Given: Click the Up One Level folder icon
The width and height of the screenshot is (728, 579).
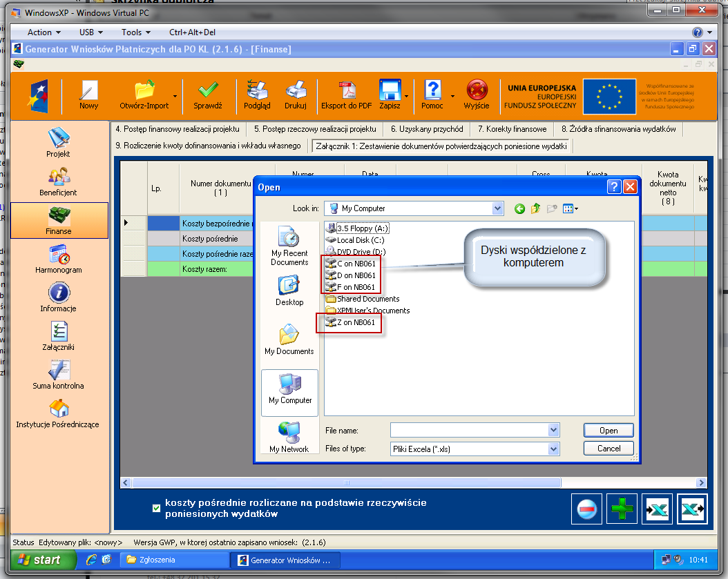Looking at the screenshot, I should [x=536, y=209].
